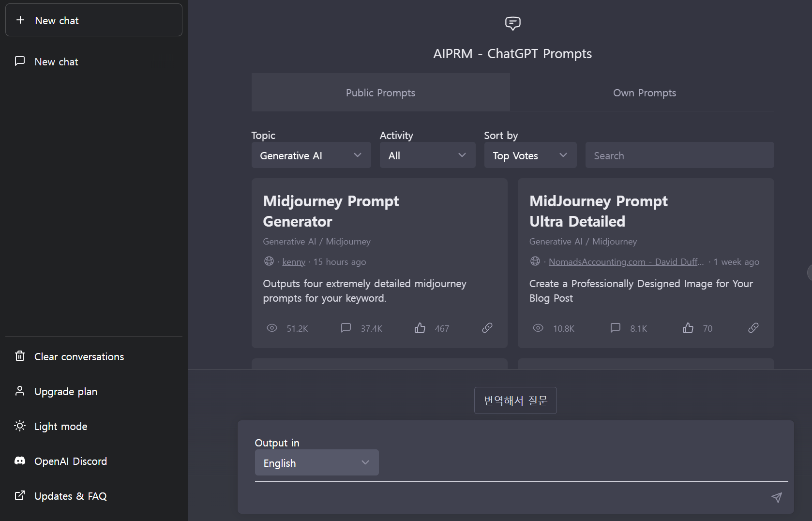
Task: Click the 8.1K comments count
Action: (638, 328)
